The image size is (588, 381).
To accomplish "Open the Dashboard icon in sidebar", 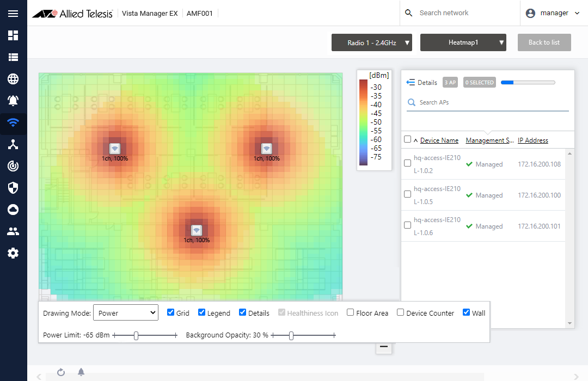I will 13,35.
